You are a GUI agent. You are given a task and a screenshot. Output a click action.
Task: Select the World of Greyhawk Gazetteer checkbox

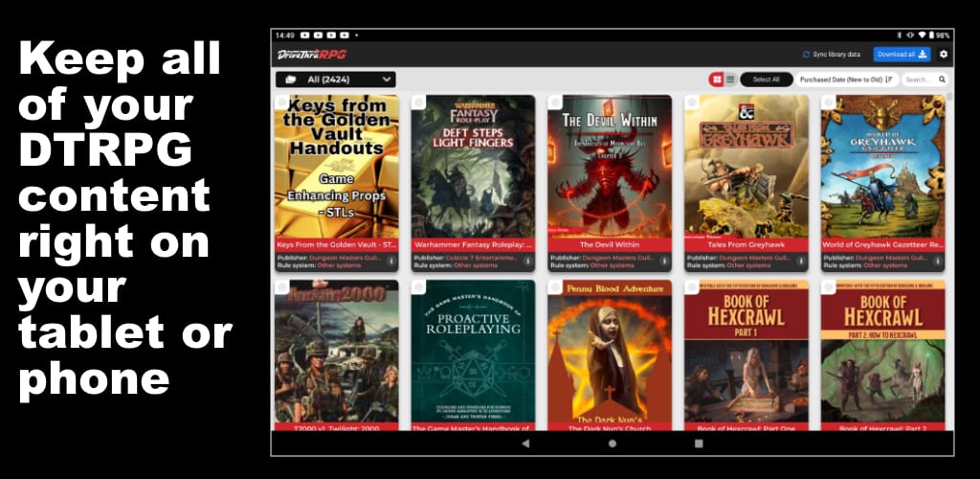pos(828,102)
